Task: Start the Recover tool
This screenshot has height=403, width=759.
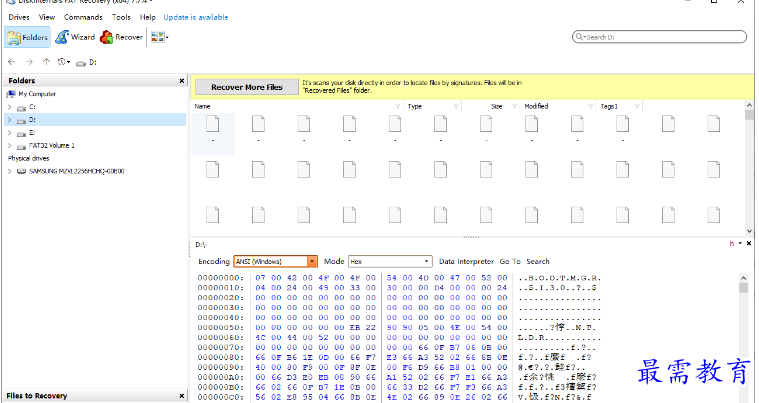Action: coord(121,37)
